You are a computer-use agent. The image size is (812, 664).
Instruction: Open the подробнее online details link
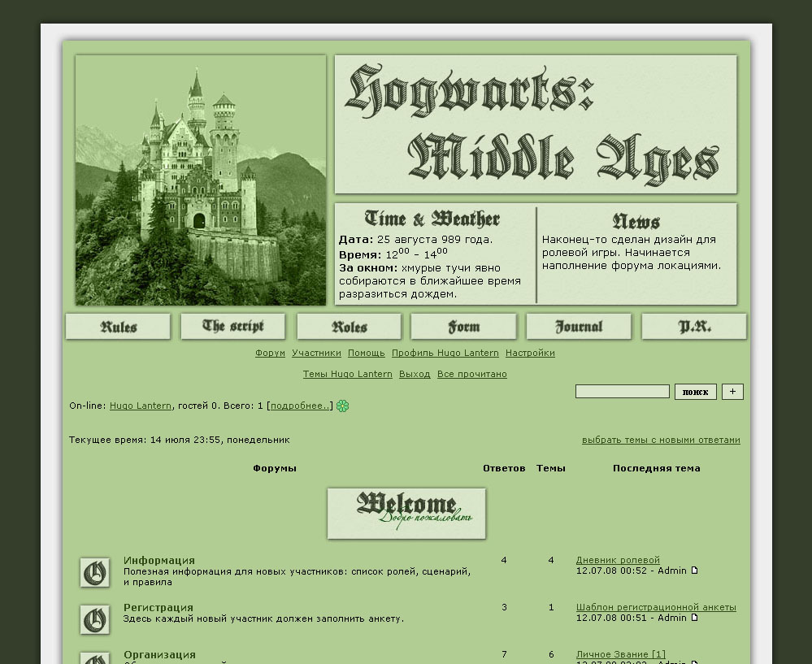pyautogui.click(x=300, y=406)
